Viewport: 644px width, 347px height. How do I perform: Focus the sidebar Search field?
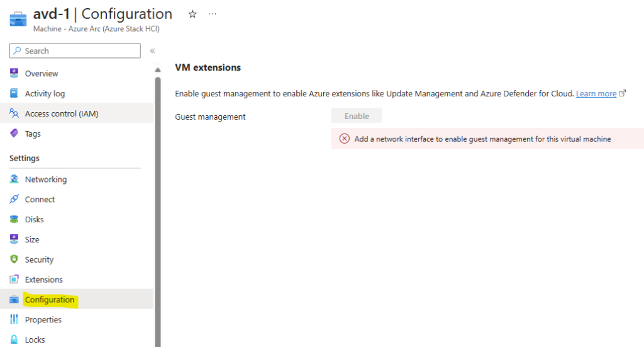click(75, 50)
